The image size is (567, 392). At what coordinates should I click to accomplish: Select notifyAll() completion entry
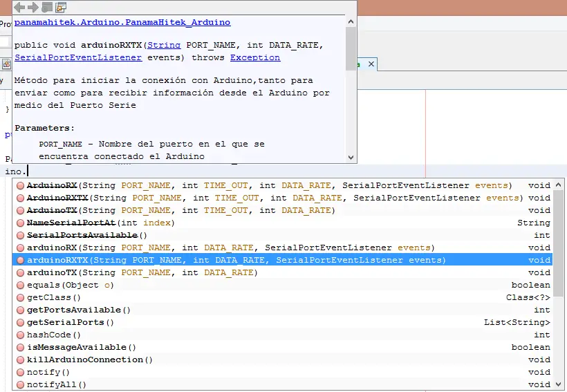point(282,384)
